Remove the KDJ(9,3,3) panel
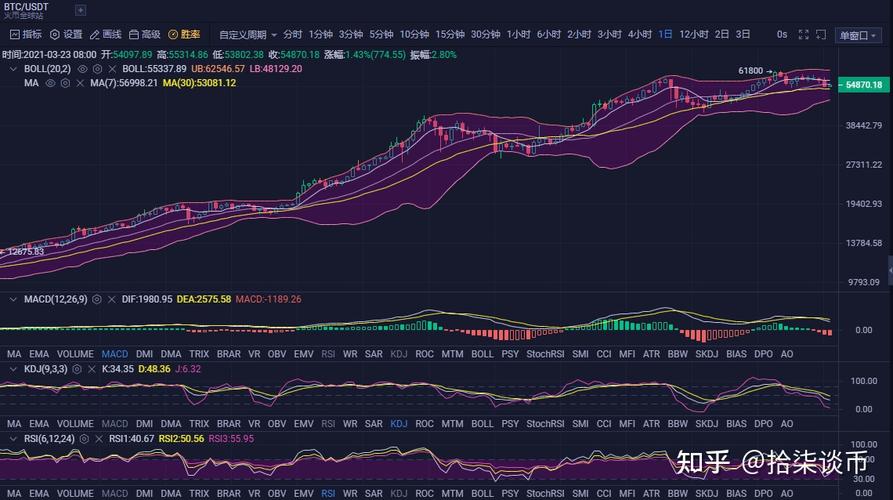 (92, 369)
